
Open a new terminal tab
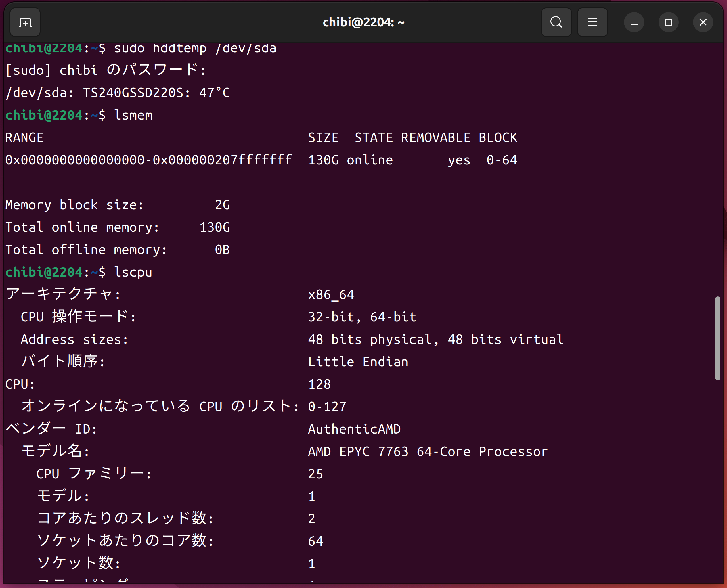[25, 23]
